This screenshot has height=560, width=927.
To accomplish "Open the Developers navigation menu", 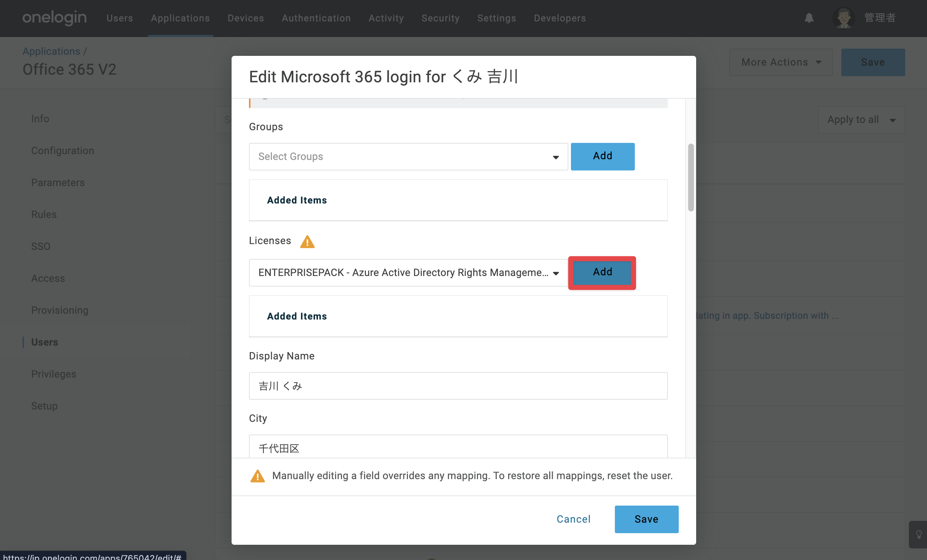I will pyautogui.click(x=560, y=18).
